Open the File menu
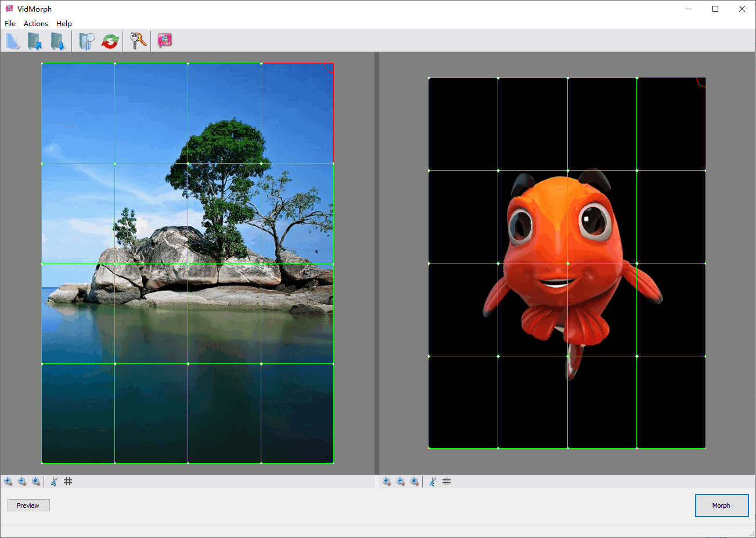This screenshot has height=538, width=756. 10,24
